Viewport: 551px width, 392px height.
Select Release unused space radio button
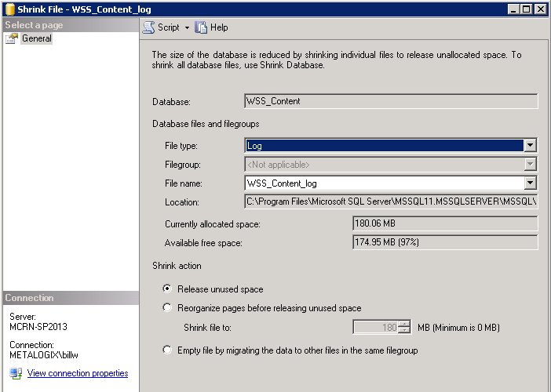coord(167,289)
